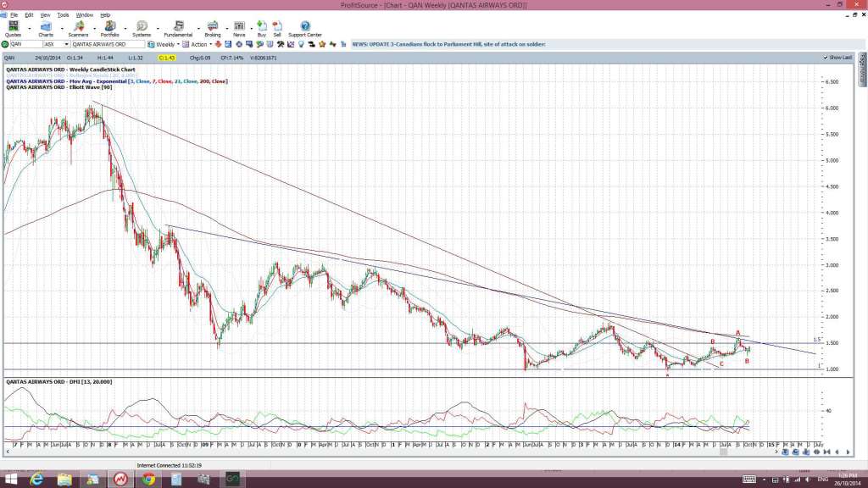Click the chart indicator icon beside the light bulb
This screenshot has height=488, width=868.
coord(291,44)
